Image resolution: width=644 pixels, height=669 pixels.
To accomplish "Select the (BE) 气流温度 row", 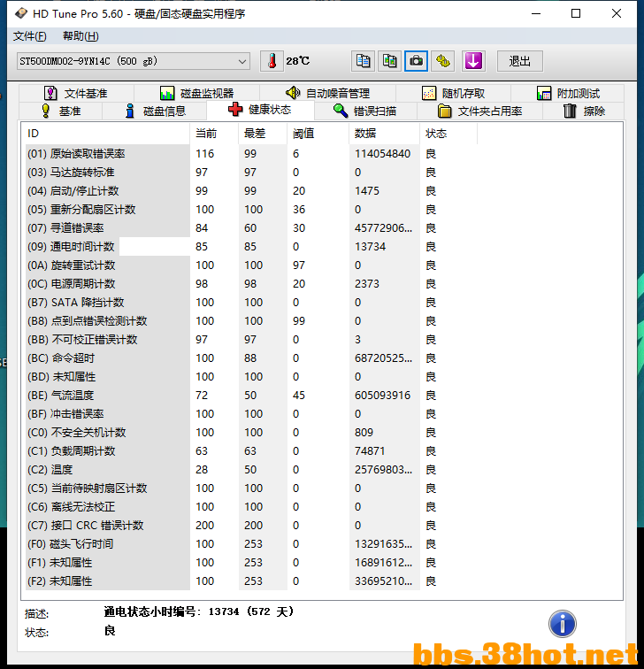I will (x=251, y=395).
